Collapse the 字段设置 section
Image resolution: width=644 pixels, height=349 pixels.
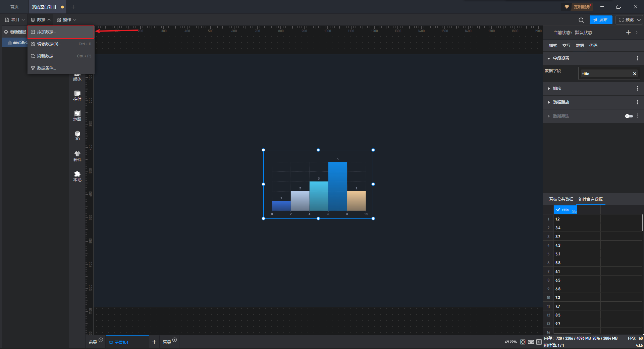(549, 58)
